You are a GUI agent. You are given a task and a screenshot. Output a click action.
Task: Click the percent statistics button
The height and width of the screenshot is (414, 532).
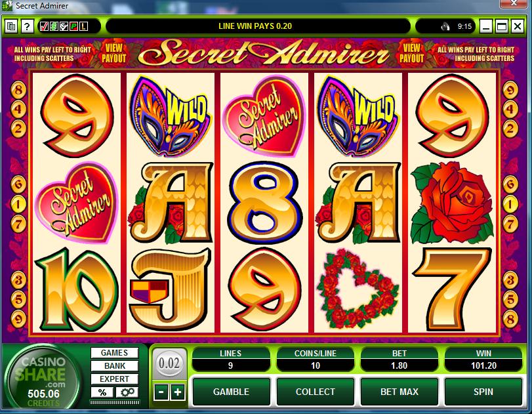[x=102, y=392]
